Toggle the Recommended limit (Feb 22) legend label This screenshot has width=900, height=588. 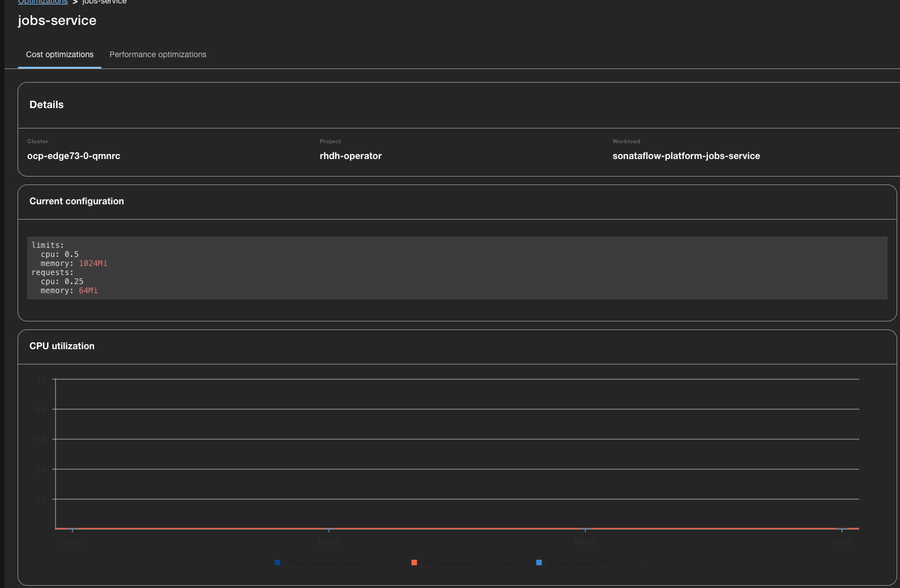point(475,563)
